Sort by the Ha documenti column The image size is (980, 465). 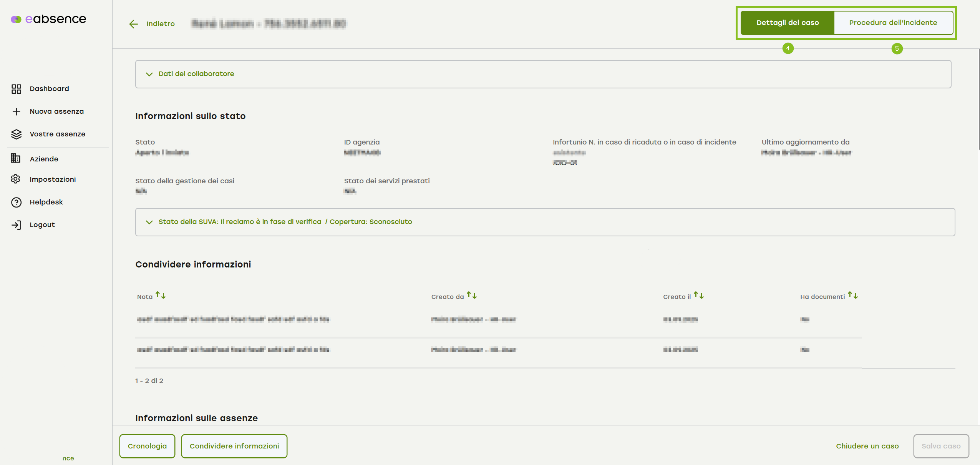853,296
